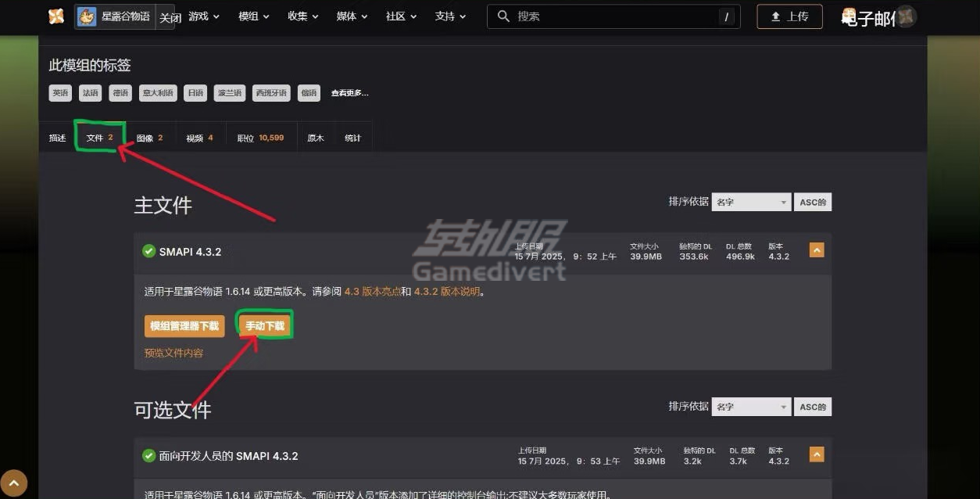Open the 名字 sort dropdown under 排序依据

tap(750, 201)
